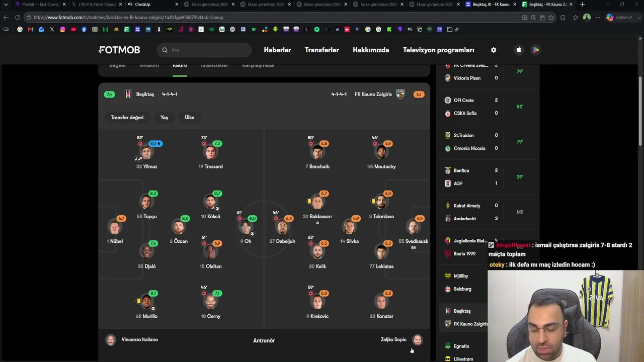Screen dimensions: 644x362
Task: Click Debeljuh's name, number 27
Action: pyautogui.click(x=282, y=241)
